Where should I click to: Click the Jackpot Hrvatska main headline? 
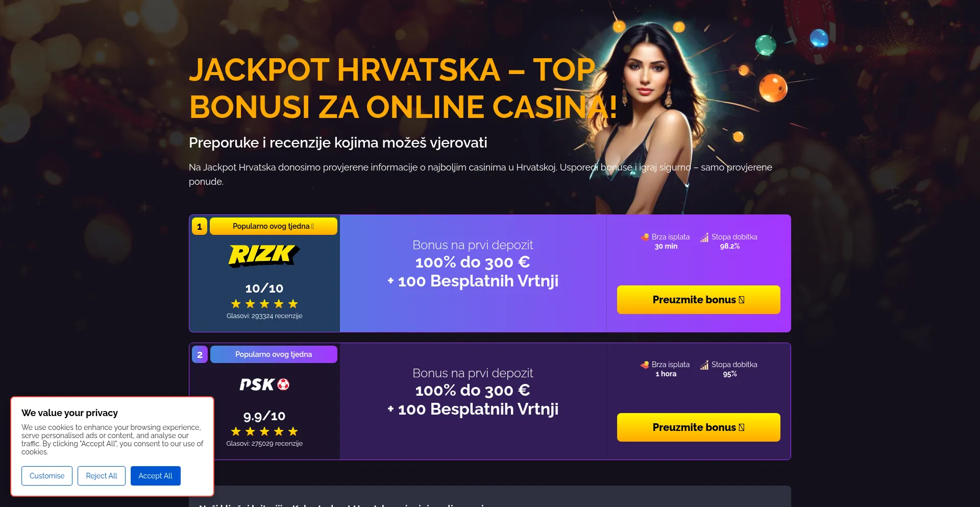(x=403, y=88)
